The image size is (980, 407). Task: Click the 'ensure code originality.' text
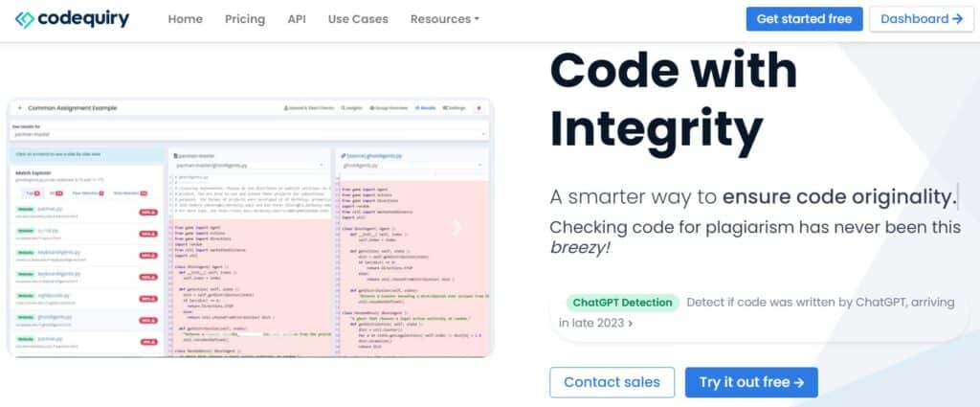[x=839, y=197]
